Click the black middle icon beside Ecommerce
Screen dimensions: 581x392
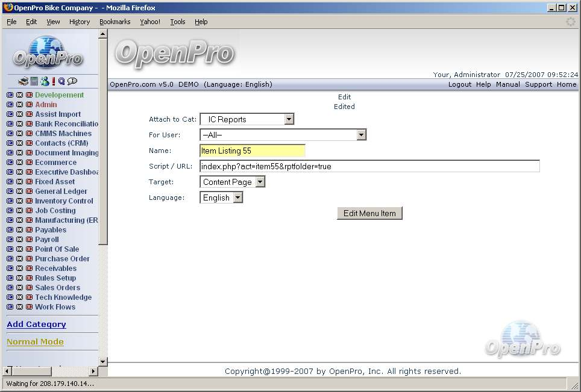tap(19, 163)
